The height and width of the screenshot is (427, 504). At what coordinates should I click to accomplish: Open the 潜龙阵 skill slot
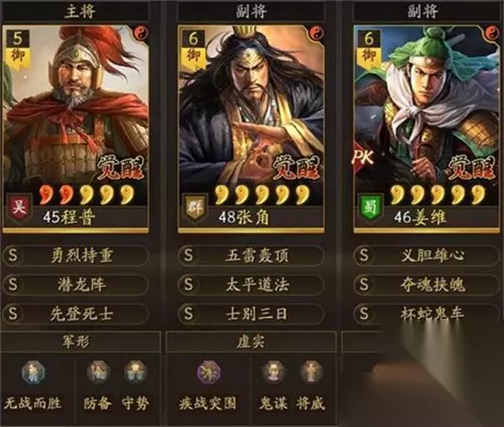pyautogui.click(x=75, y=285)
